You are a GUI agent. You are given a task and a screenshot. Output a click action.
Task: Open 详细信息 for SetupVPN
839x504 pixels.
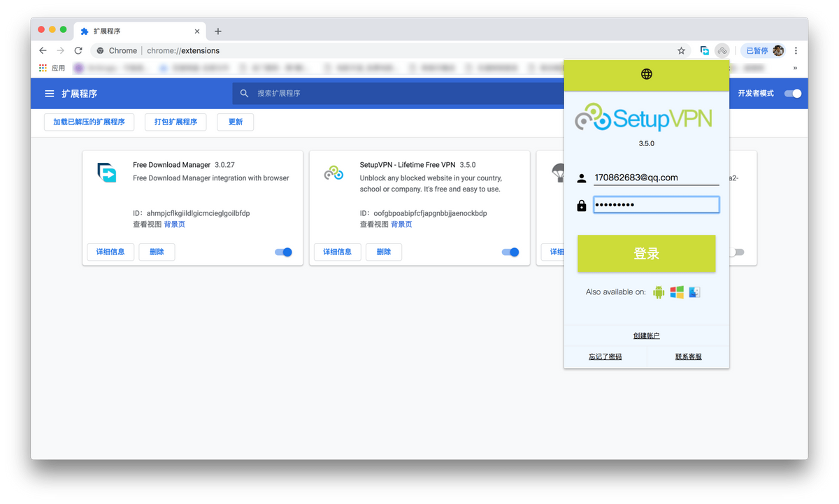point(338,252)
